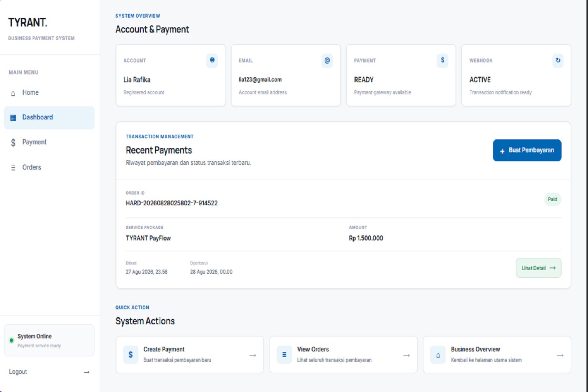Click the Dashboard grid icon

[13, 118]
